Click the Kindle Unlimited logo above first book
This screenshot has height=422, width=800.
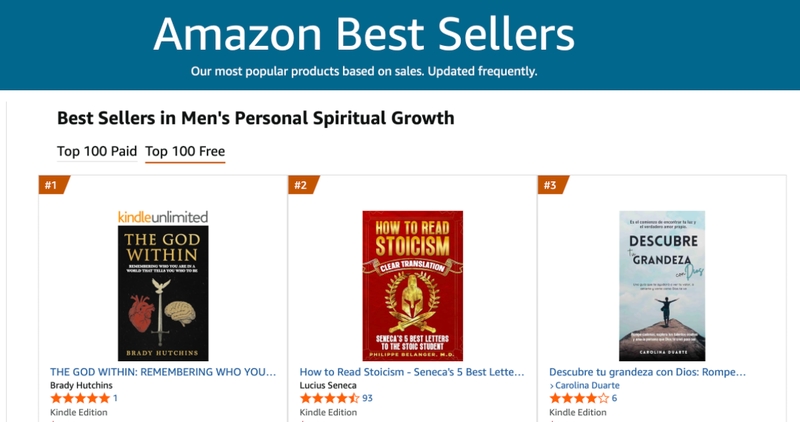pyautogui.click(x=162, y=216)
